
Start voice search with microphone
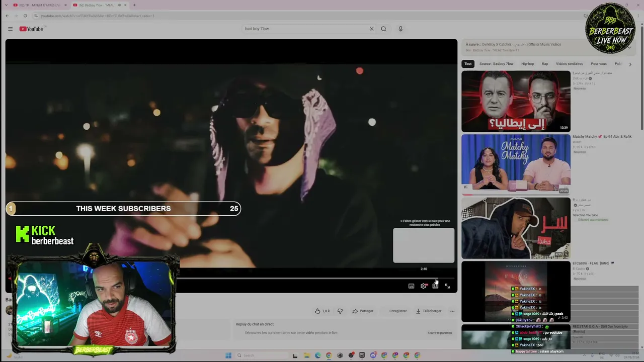click(400, 29)
